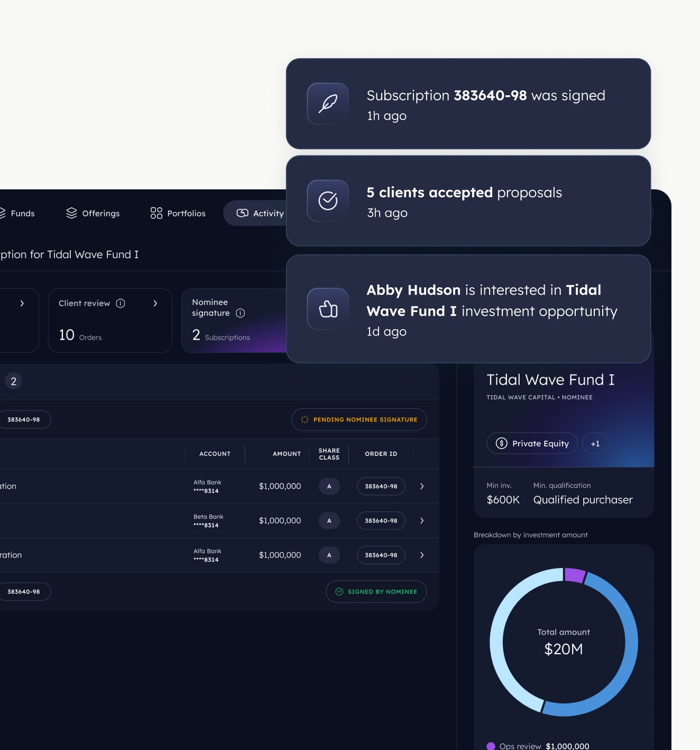Click the Ops review $1,000,000 legend entry
This screenshot has height=750, width=700.
pyautogui.click(x=538, y=746)
